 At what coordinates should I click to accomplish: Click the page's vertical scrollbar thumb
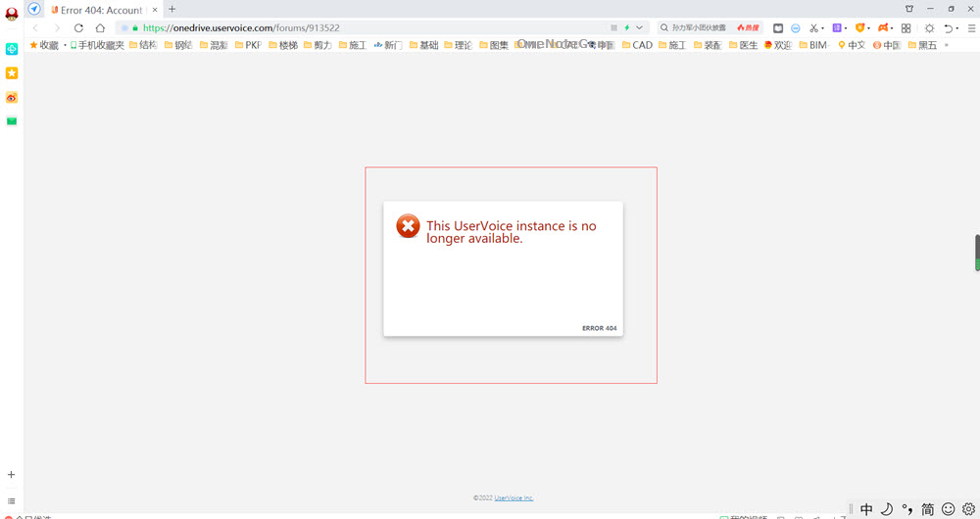coord(977,253)
